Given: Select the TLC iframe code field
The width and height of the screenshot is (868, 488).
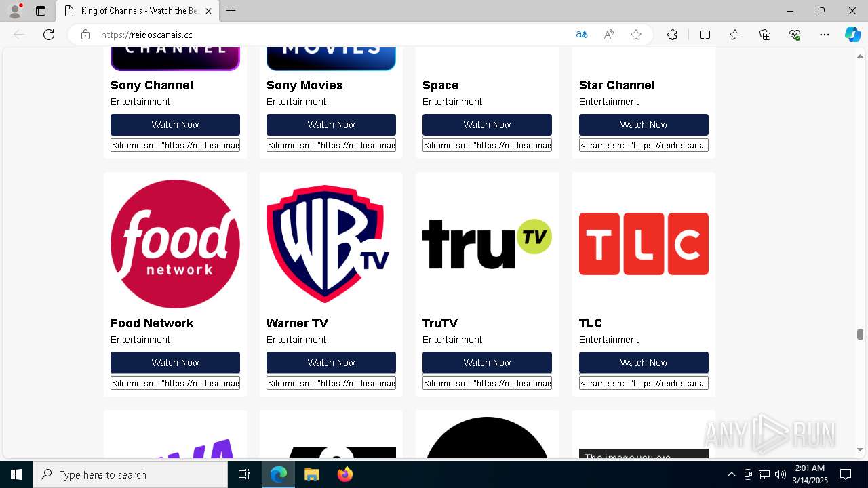Looking at the screenshot, I should pos(644,383).
